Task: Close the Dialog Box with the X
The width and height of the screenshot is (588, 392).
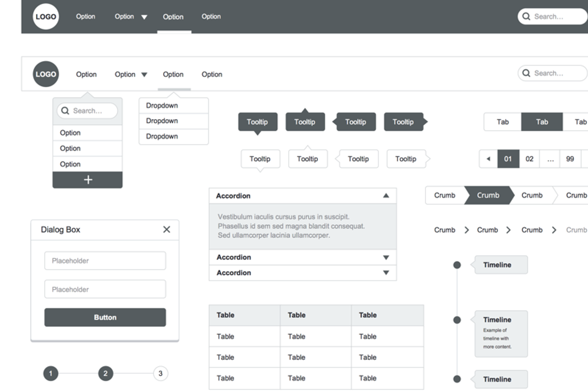Action: (167, 229)
